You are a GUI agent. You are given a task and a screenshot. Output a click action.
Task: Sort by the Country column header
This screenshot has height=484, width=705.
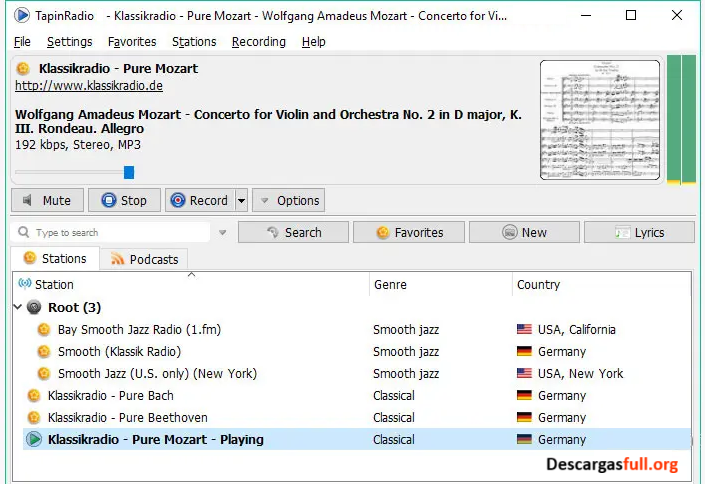pyautogui.click(x=602, y=284)
